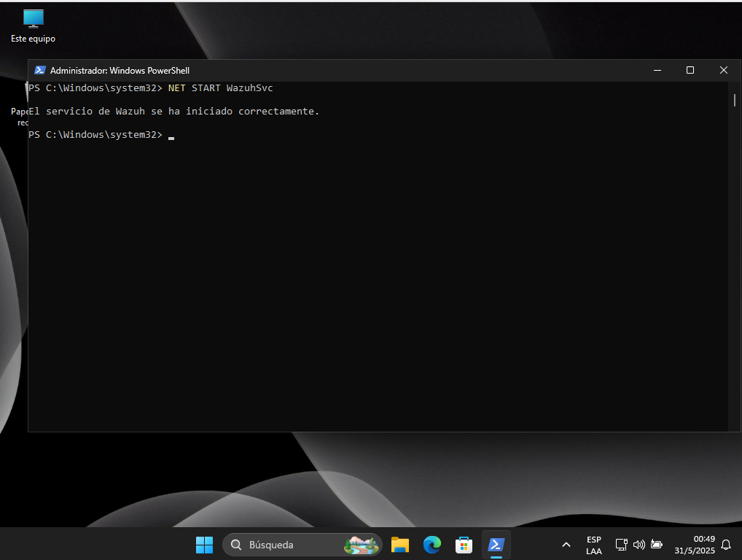Maximize the PowerShell window
The height and width of the screenshot is (560, 742).
[690, 71]
